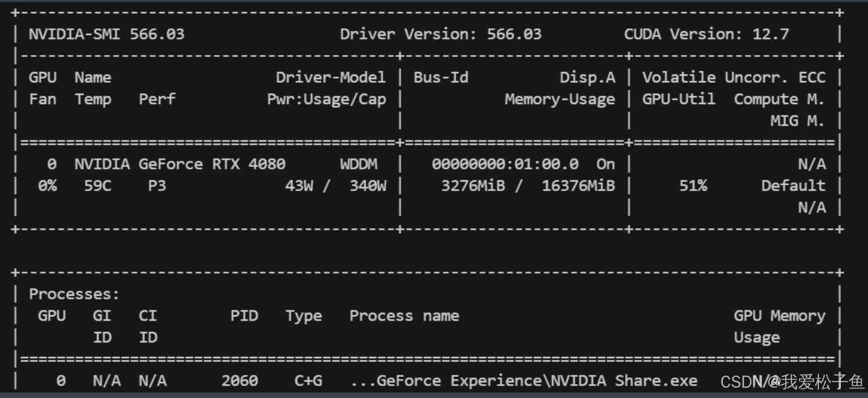Viewport: 868px width, 398px height.
Task: Click the Bus-Id column header
Action: pos(441,77)
